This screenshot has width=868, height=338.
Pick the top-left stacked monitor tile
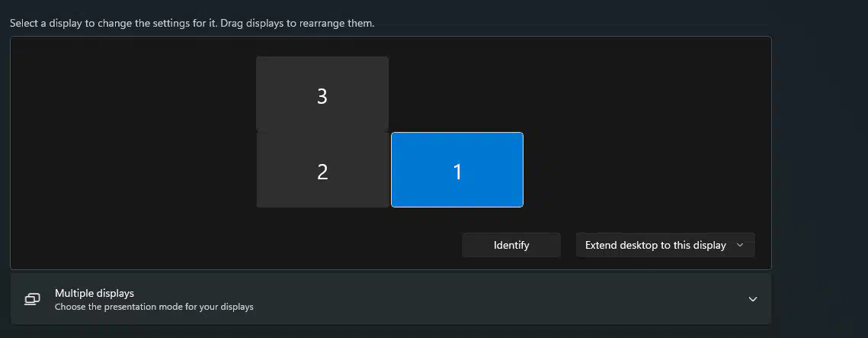322,94
